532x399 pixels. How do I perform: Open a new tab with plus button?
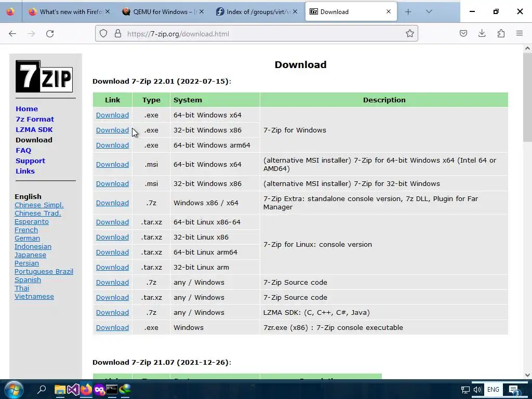408,12
